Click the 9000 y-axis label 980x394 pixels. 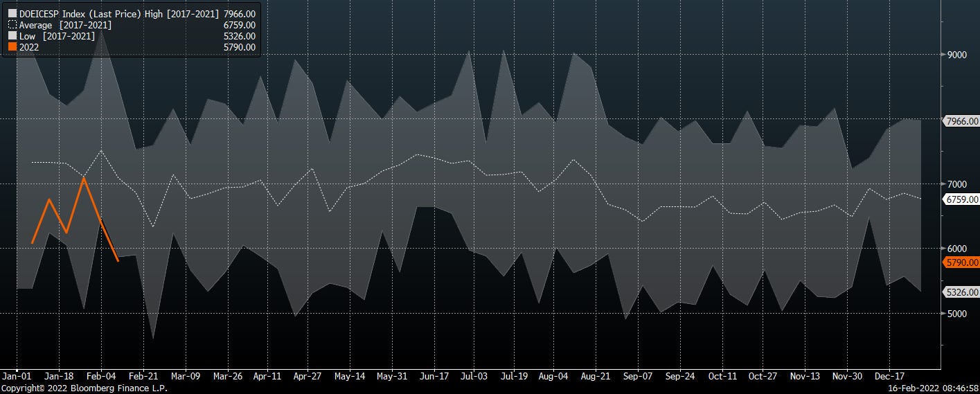pos(957,55)
